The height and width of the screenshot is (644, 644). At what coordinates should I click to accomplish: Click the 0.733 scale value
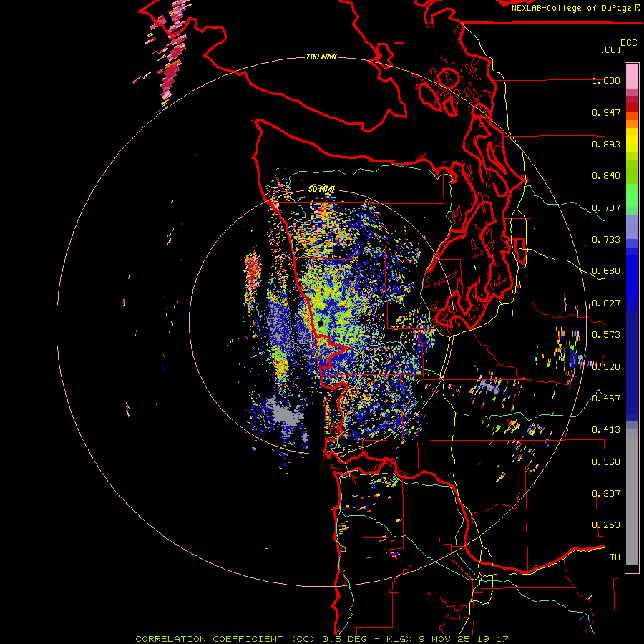click(606, 240)
